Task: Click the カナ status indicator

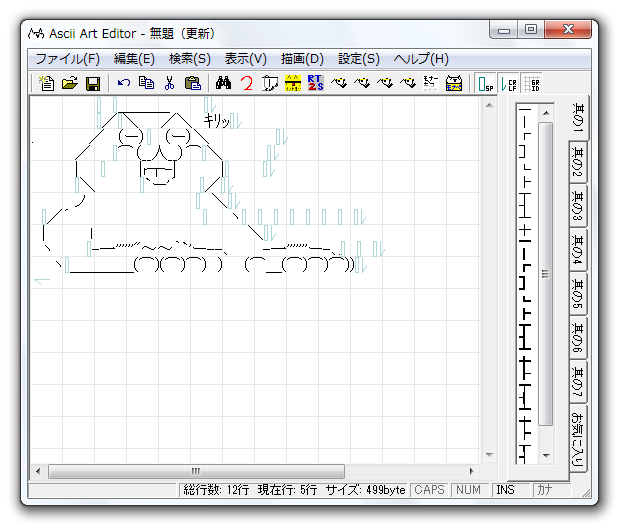Action: [x=545, y=490]
